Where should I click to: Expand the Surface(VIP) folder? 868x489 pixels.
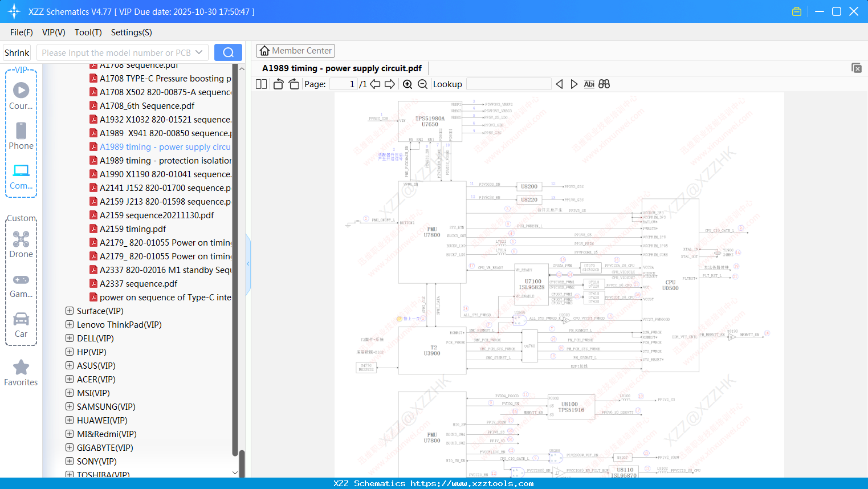70,311
